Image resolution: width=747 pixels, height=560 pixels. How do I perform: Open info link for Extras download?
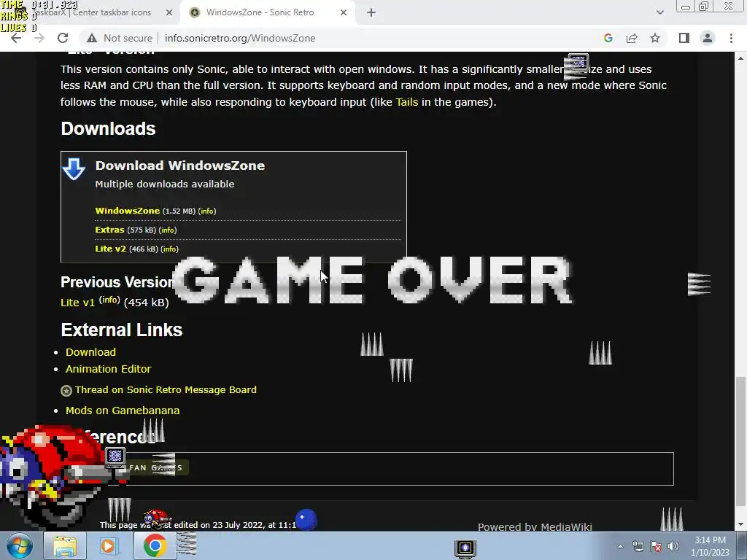(x=168, y=230)
